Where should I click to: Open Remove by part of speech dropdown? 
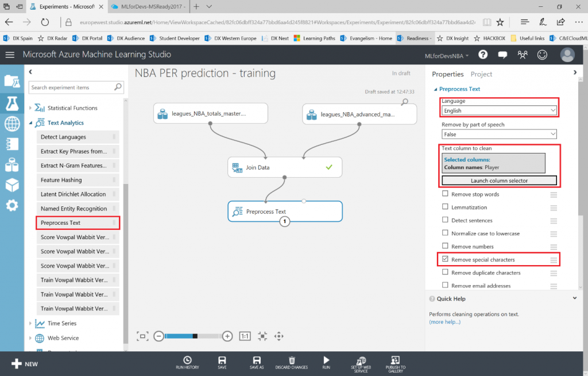coord(499,134)
